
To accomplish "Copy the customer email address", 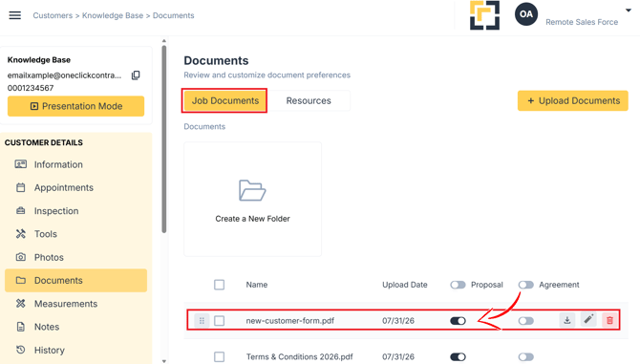I will click(136, 75).
